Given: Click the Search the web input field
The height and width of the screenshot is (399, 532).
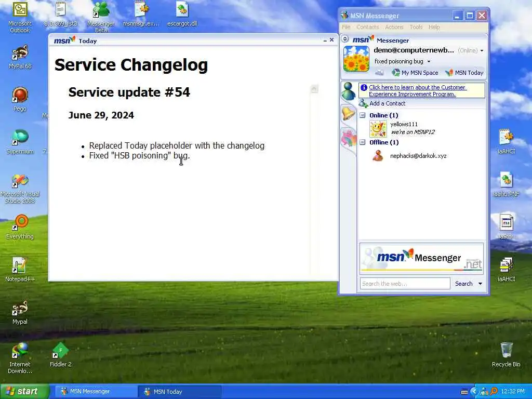Looking at the screenshot, I should 405,284.
